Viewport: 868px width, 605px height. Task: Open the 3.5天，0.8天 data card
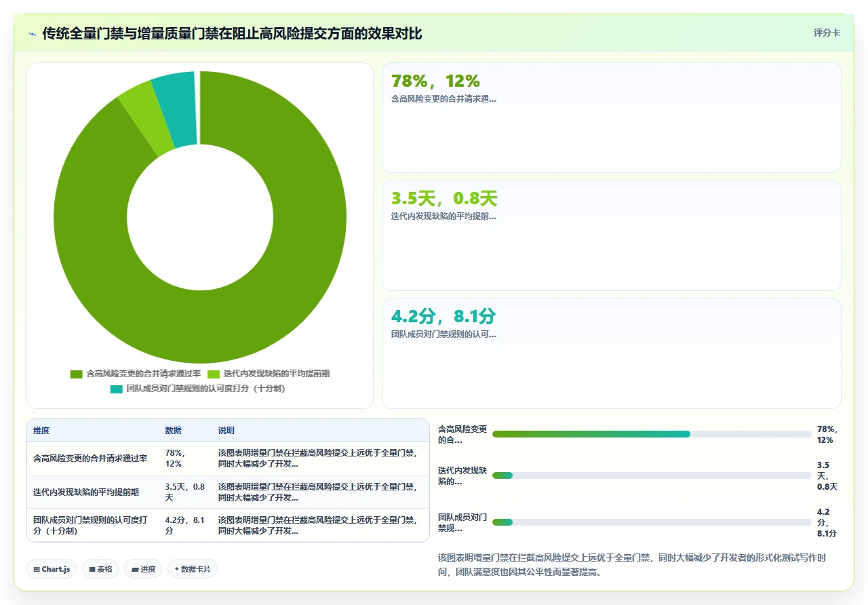(611, 235)
